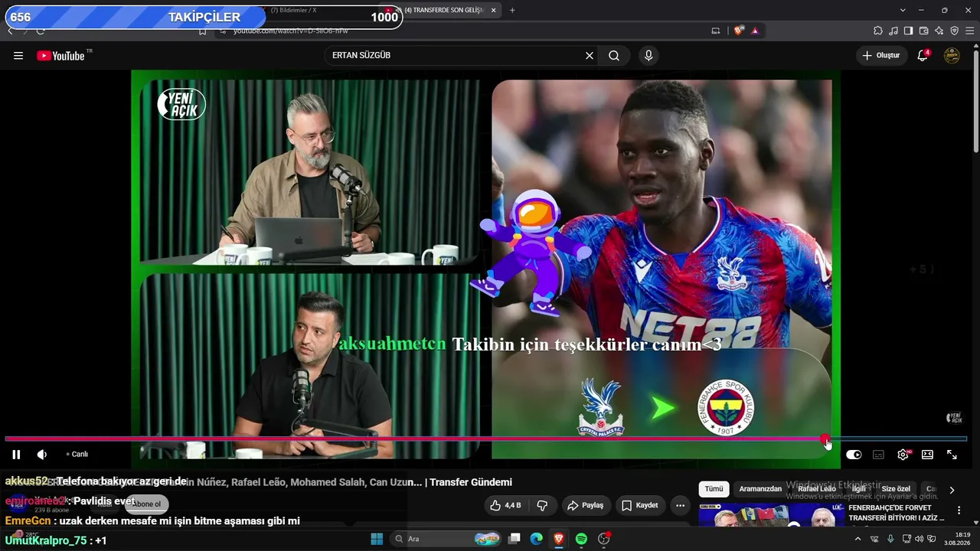
Task: Open the Leo AI sparkle icon
Action: (939, 31)
